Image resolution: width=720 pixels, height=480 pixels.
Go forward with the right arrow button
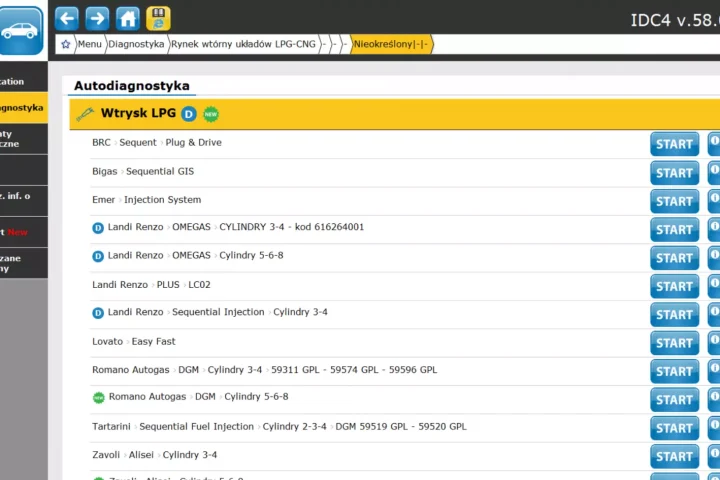click(97, 18)
